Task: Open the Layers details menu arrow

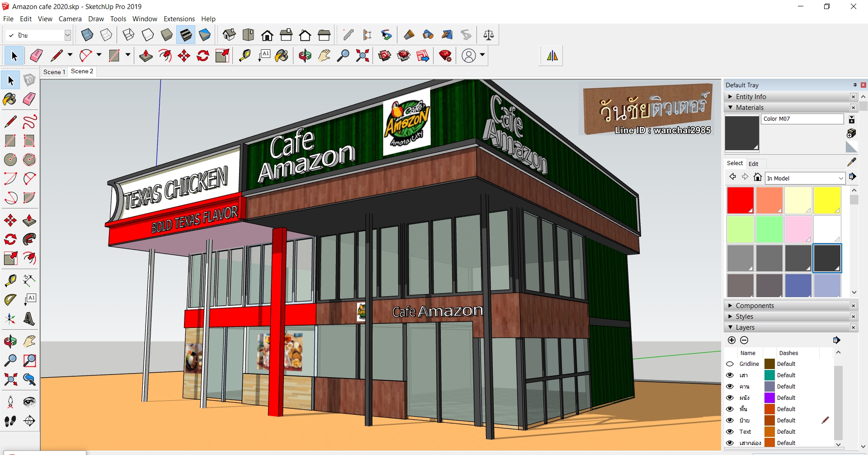Action: pos(836,340)
